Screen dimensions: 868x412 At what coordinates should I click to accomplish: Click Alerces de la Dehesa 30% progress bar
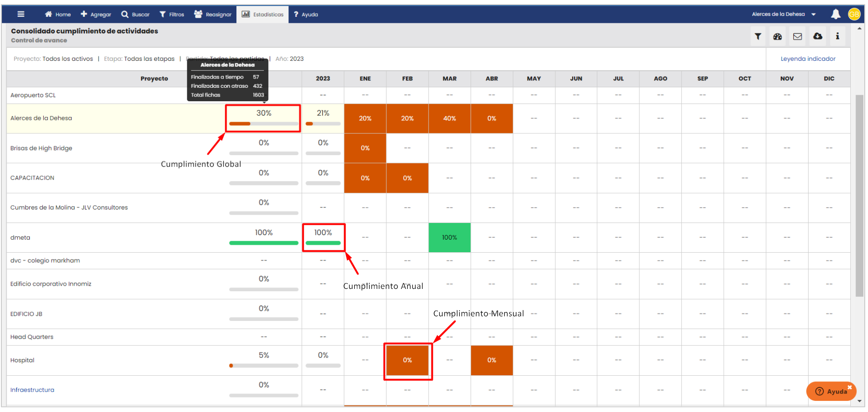pos(263,124)
